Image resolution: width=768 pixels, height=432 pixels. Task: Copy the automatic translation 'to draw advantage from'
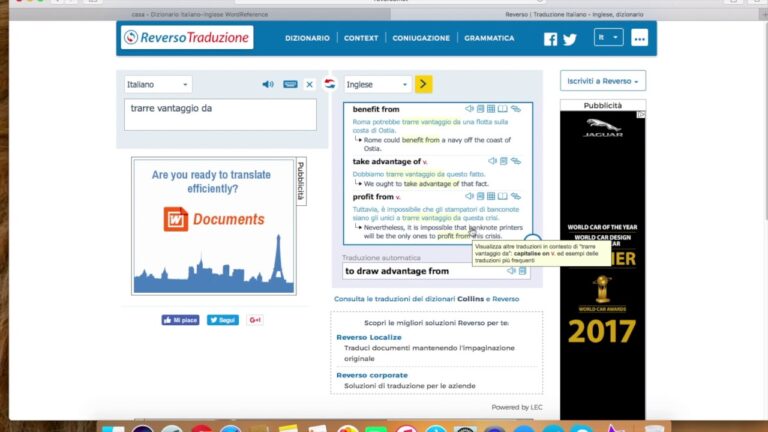click(523, 270)
